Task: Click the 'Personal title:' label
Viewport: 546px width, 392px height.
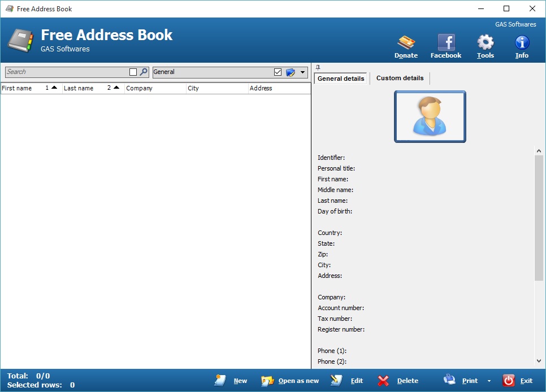Action: click(336, 168)
